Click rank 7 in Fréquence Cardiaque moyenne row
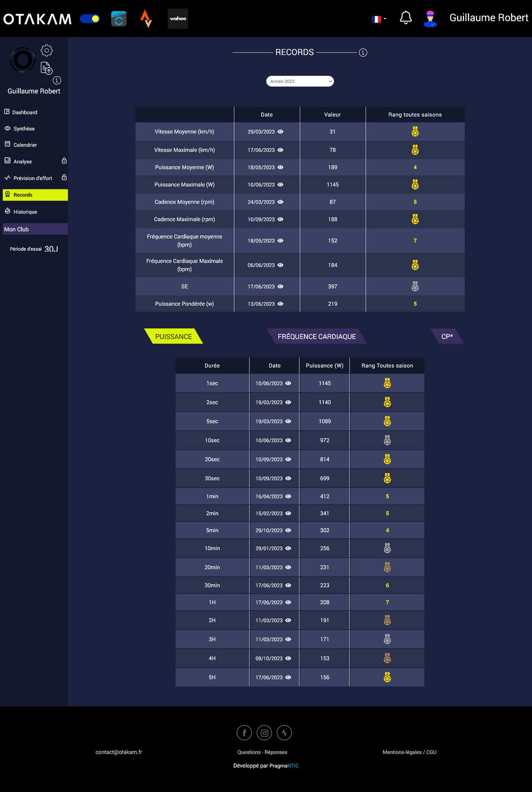The width and height of the screenshot is (532, 792). point(415,240)
